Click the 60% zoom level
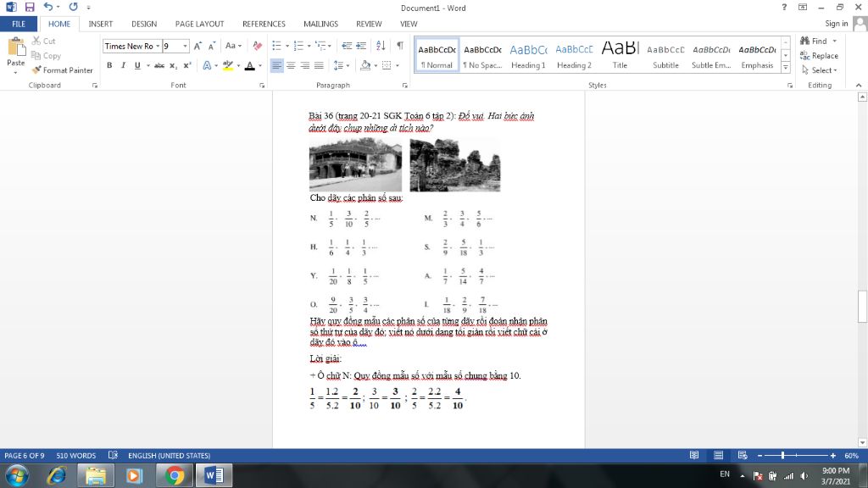The width and height of the screenshot is (868, 488). point(851,455)
